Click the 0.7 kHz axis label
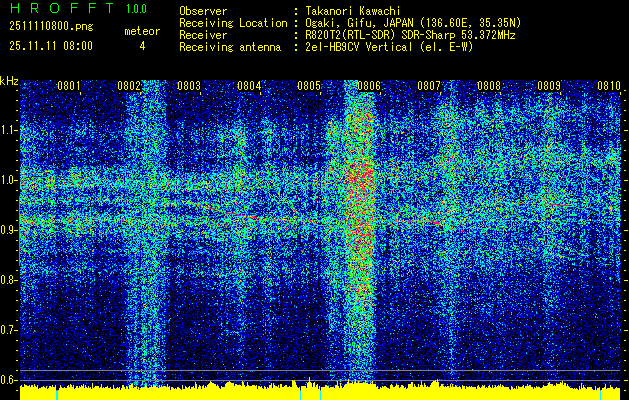Viewport: 629px width, 400px height. [x=8, y=330]
